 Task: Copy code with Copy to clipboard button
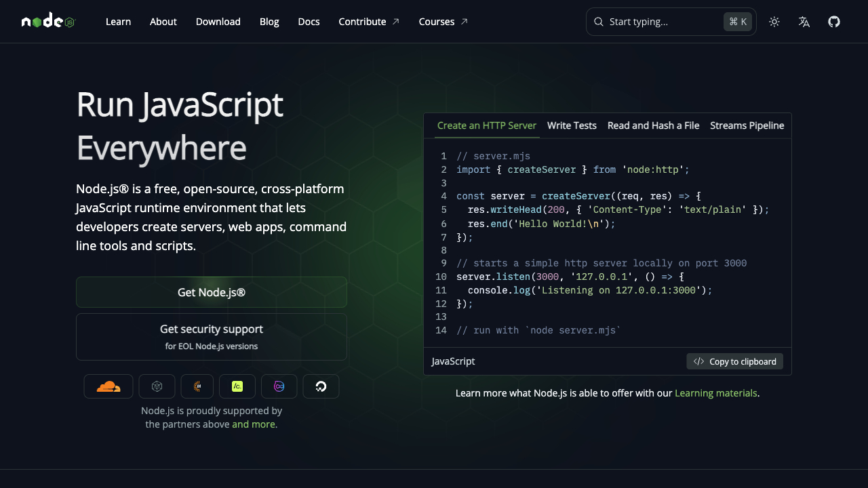pos(734,361)
